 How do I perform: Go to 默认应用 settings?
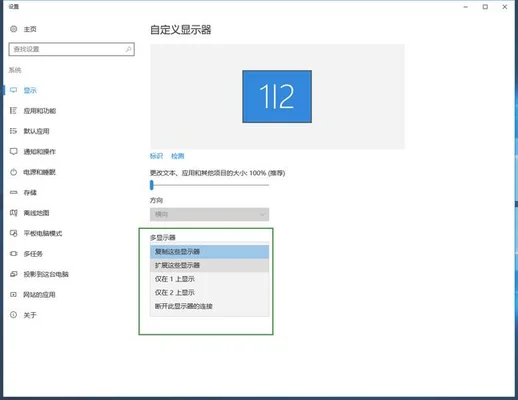point(36,131)
